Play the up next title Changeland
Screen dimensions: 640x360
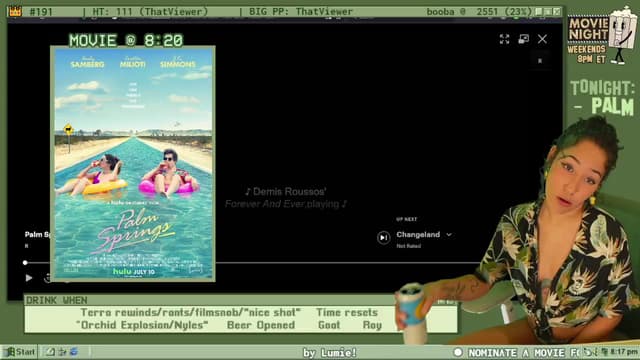tap(383, 238)
